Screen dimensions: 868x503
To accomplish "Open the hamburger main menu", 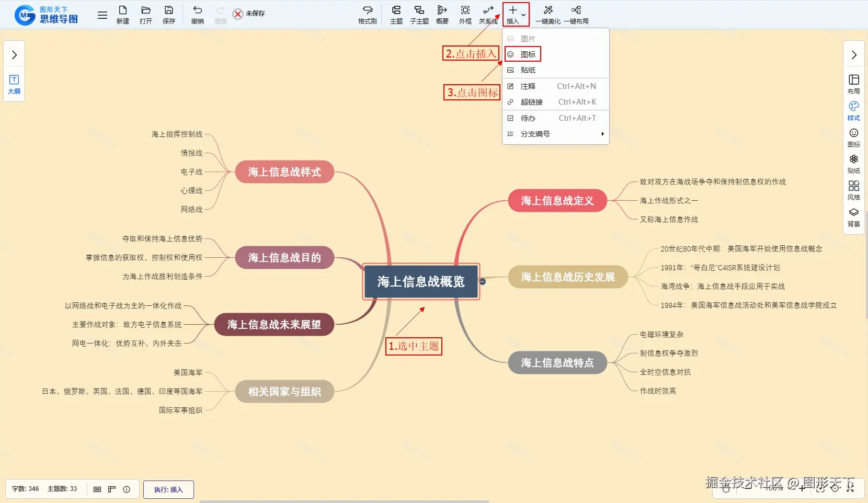I will [102, 15].
